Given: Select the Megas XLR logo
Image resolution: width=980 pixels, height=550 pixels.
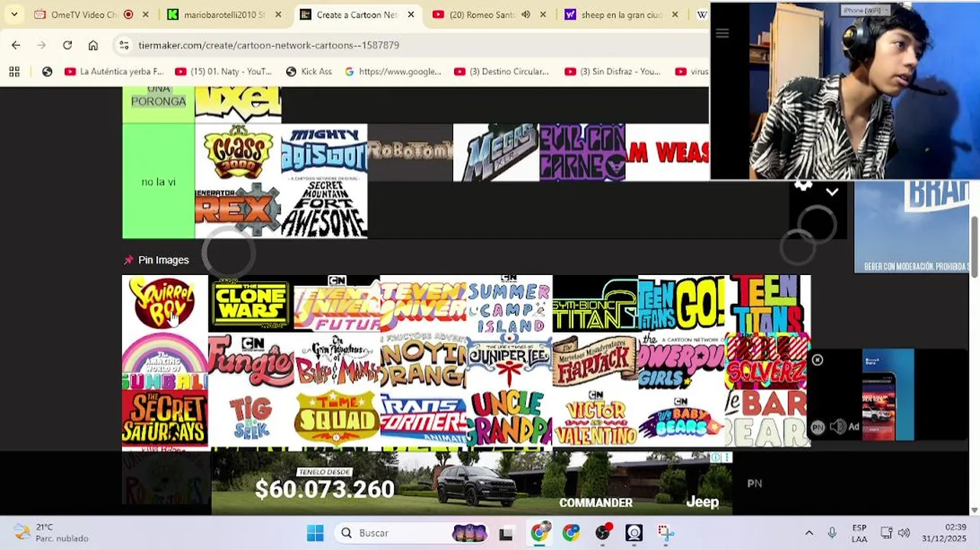Looking at the screenshot, I should tap(496, 153).
